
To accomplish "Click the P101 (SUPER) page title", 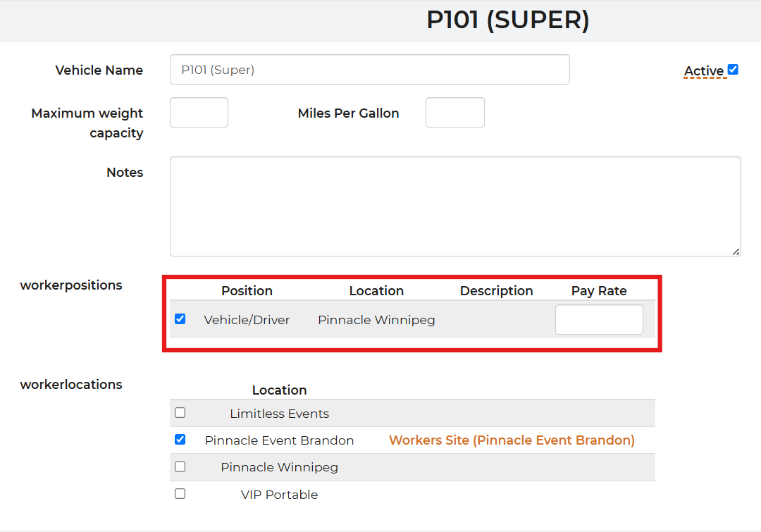I will click(507, 20).
